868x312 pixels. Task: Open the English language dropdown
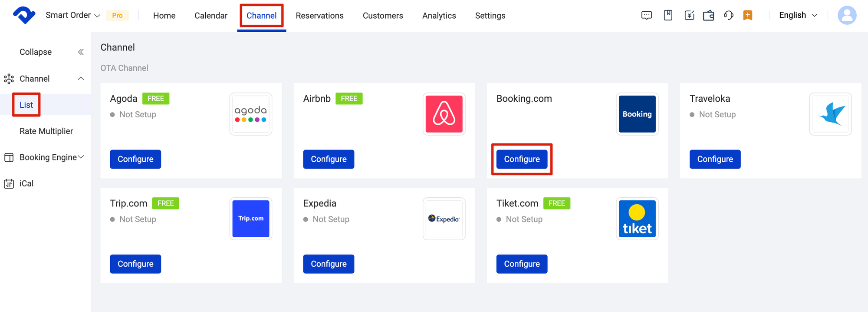click(798, 16)
